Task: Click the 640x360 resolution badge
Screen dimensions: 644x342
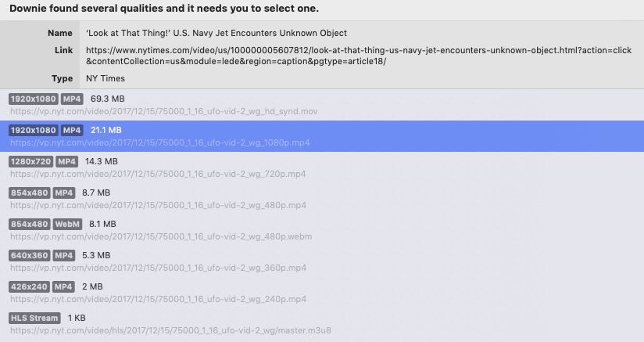Action: 29,255
